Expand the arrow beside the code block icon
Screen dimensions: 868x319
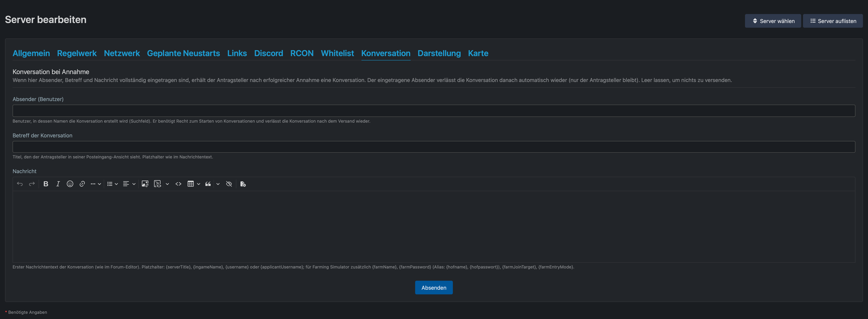pyautogui.click(x=167, y=184)
